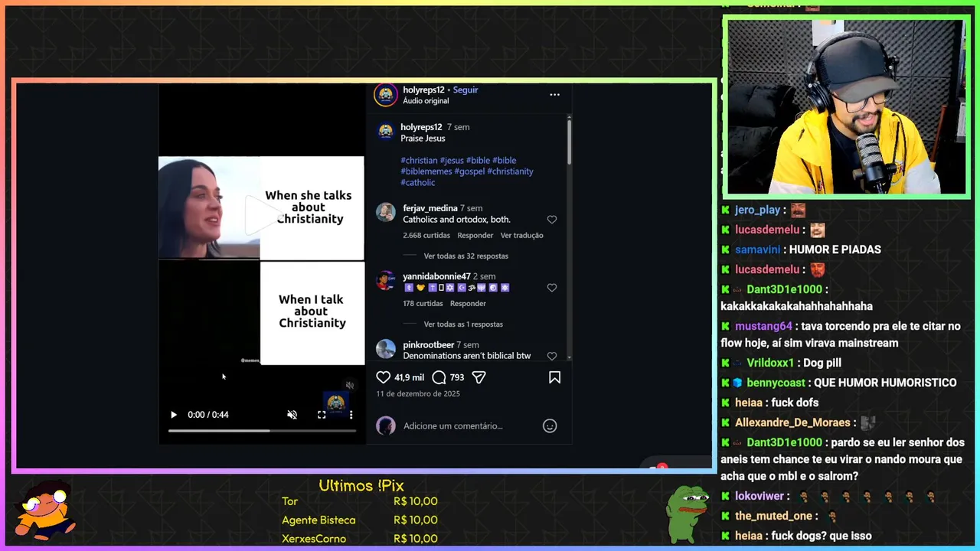
Task: Reply to the yannidabonnie47 comment
Action: [x=468, y=304]
